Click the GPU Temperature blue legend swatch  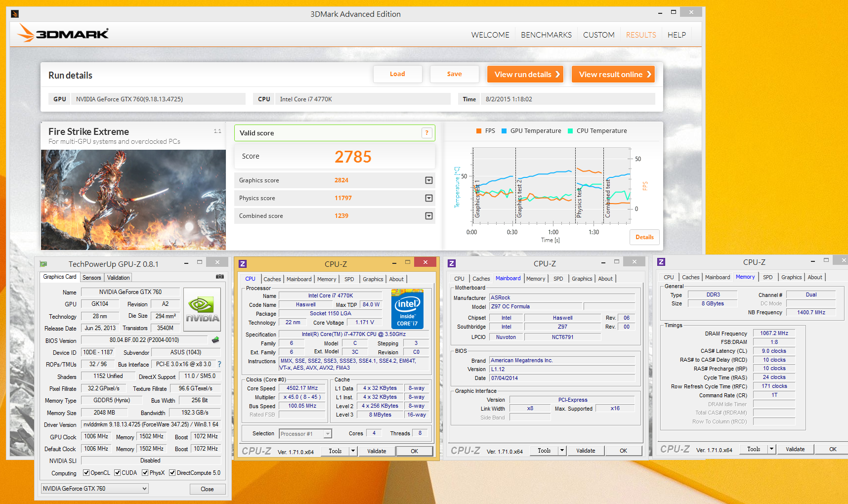(504, 131)
